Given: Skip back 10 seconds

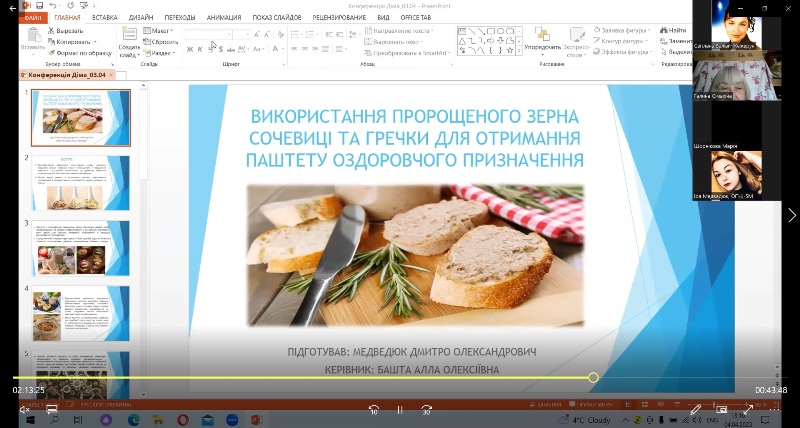Looking at the screenshot, I should (373, 410).
